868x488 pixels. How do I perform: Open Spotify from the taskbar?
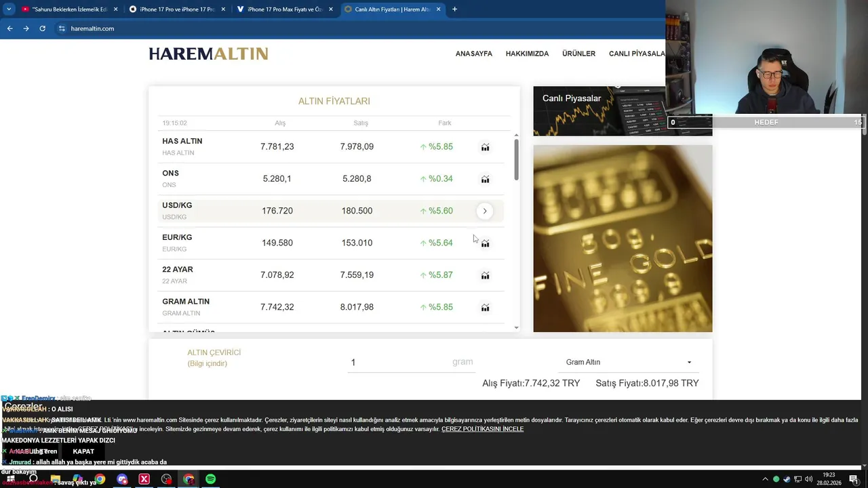click(210, 479)
